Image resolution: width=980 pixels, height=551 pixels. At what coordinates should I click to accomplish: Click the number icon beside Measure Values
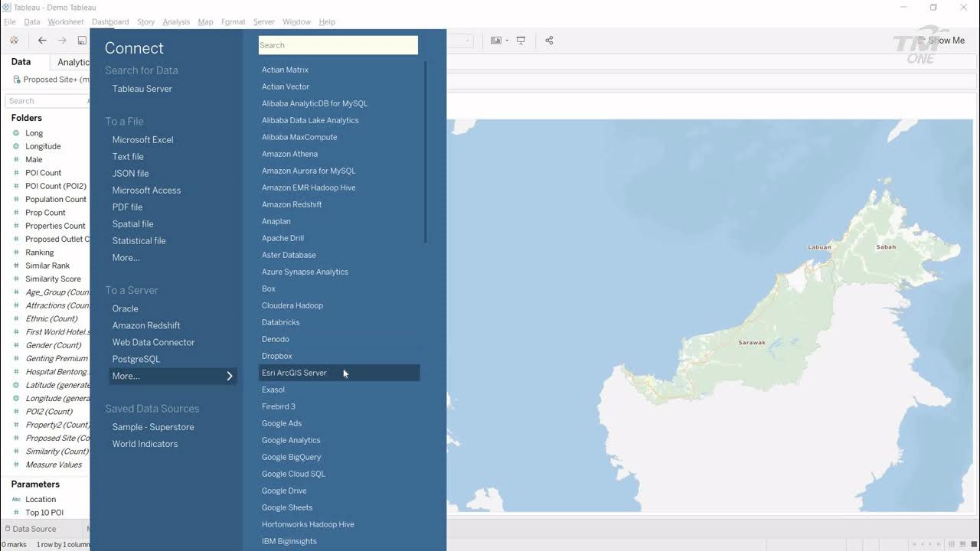coord(16,465)
